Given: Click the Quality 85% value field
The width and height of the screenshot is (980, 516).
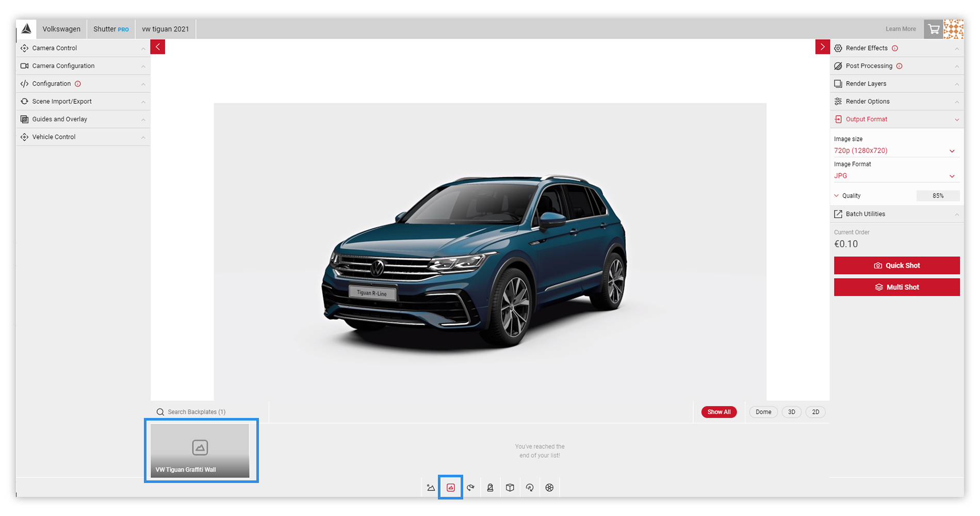Looking at the screenshot, I should pyautogui.click(x=938, y=196).
